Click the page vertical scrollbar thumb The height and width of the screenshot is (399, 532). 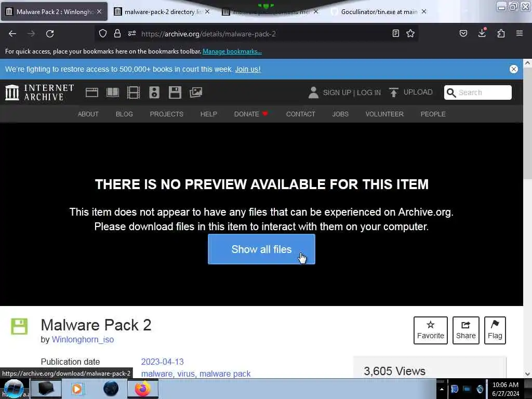(528, 122)
